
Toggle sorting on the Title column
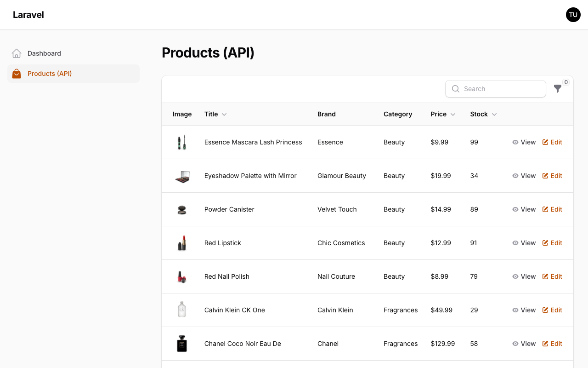coord(225,114)
